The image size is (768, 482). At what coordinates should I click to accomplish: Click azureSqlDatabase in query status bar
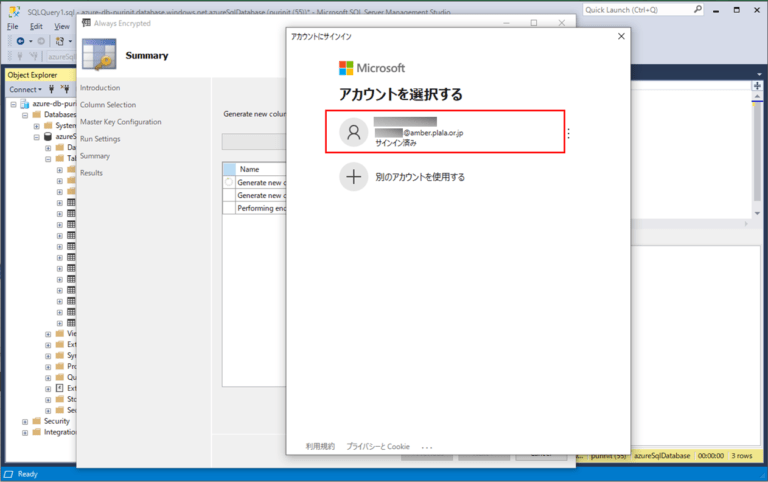pyautogui.click(x=662, y=456)
